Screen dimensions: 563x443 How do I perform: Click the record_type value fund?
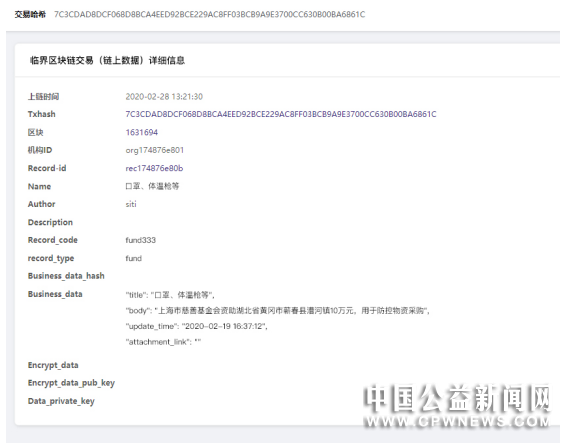point(133,258)
